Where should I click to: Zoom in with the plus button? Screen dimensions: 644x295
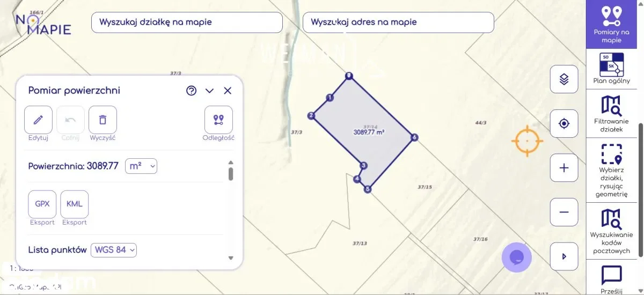564,168
